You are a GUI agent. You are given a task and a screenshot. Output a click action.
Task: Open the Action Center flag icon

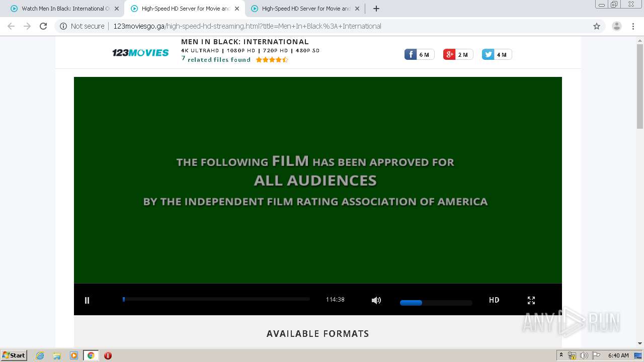[596, 355]
